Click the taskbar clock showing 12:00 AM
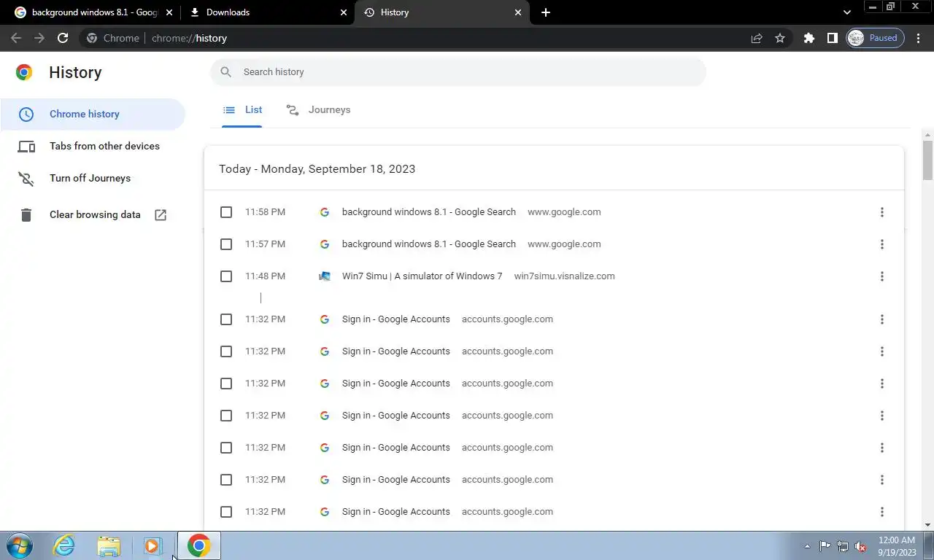The width and height of the screenshot is (934, 560). pos(897,546)
